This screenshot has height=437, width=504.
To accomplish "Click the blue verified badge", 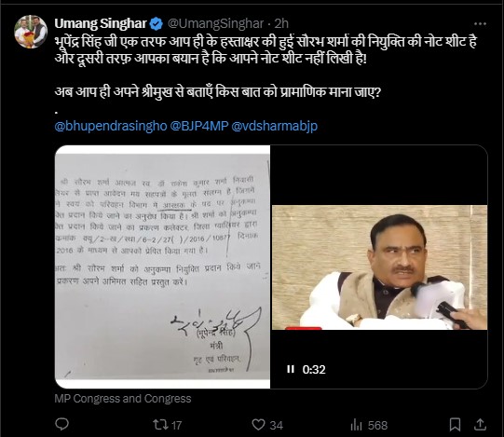I will coord(157,23).
